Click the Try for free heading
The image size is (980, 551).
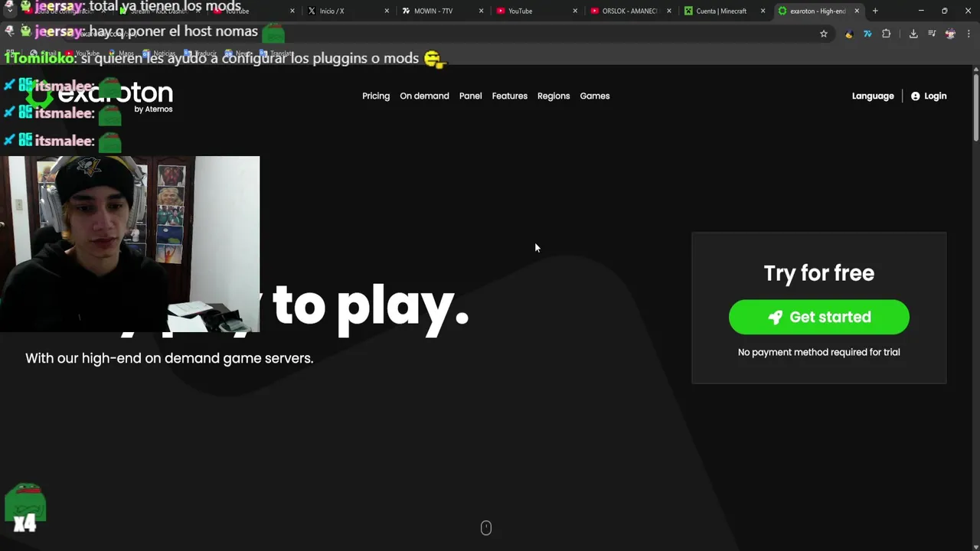pos(818,273)
